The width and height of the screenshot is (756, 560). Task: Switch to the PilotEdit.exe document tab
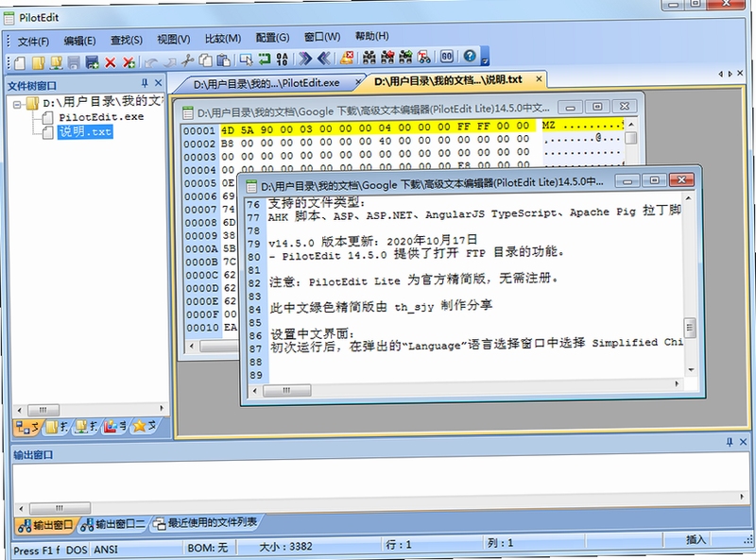[x=266, y=83]
